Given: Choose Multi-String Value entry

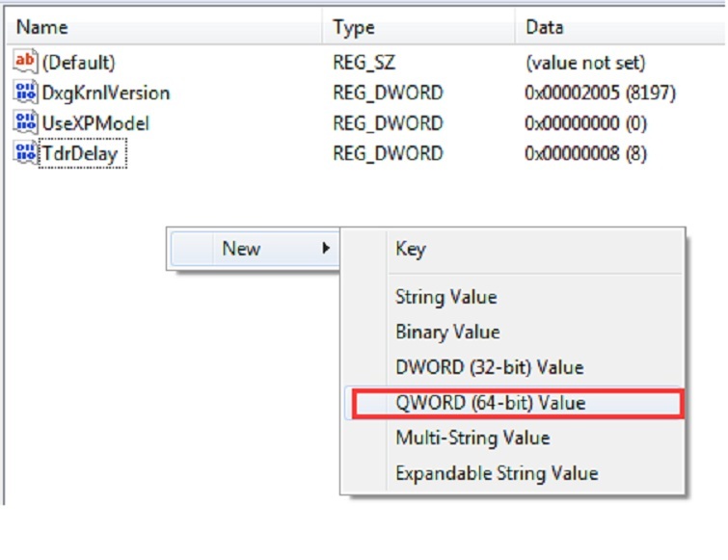Looking at the screenshot, I should pos(472,438).
